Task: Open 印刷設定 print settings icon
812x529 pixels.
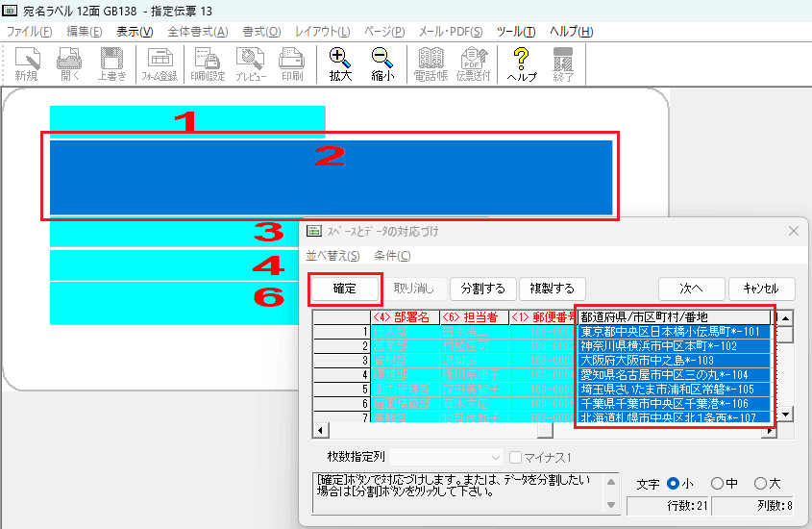Action: click(x=208, y=64)
